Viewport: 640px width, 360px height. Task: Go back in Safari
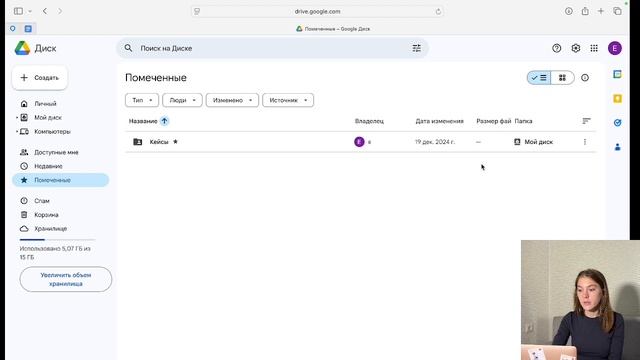45,11
